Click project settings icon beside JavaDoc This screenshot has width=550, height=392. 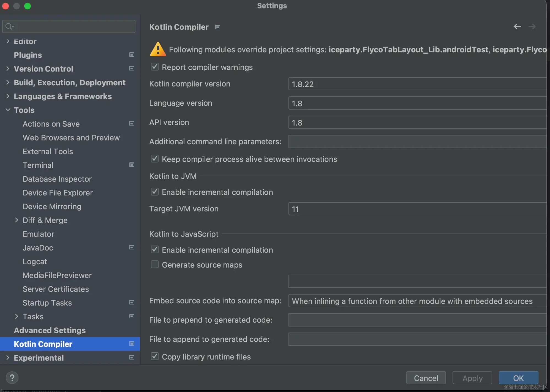pos(132,247)
